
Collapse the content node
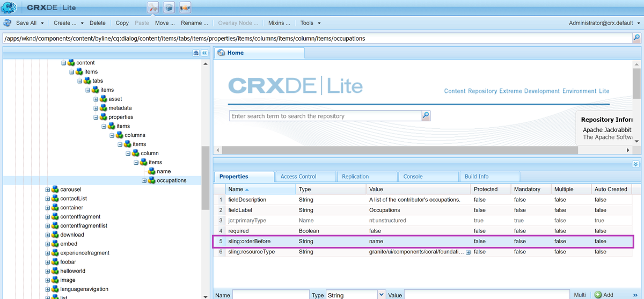pos(64,63)
